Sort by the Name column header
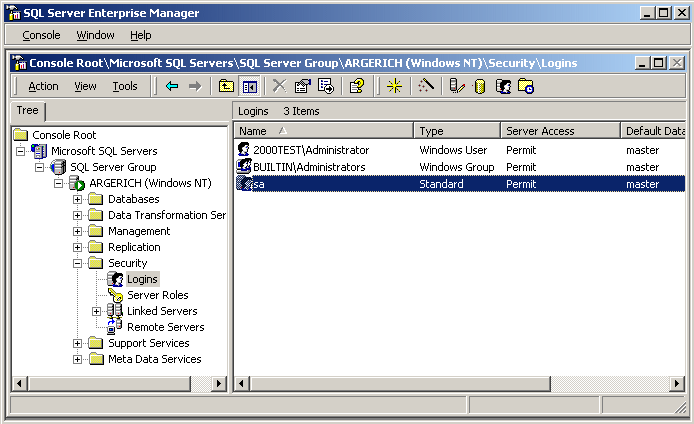 click(x=324, y=131)
